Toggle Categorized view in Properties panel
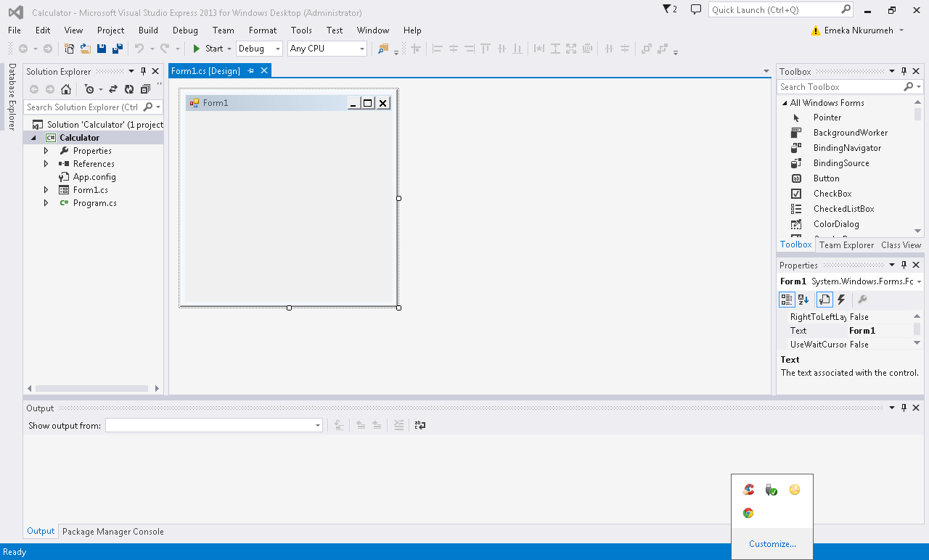 [x=787, y=299]
